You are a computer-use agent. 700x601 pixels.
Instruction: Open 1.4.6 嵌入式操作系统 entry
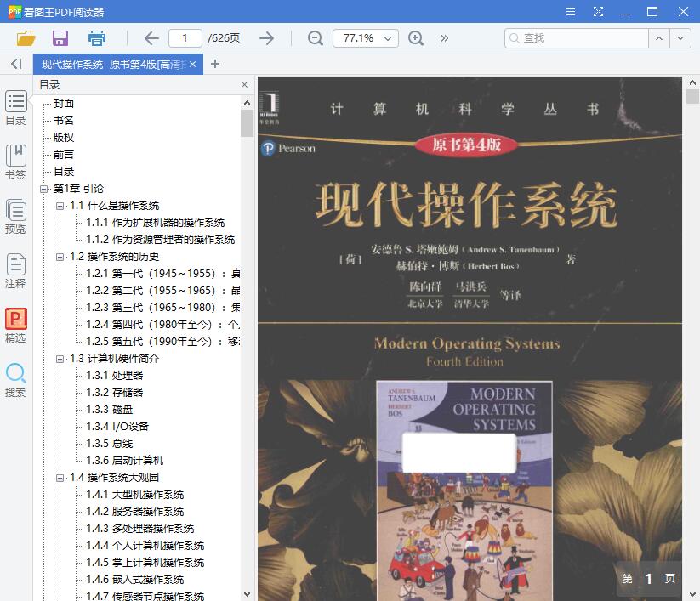pos(135,580)
